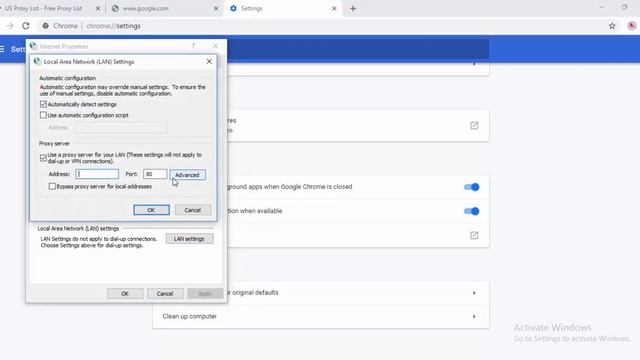The width and height of the screenshot is (640, 360).
Task: Toggle hardware acceleration when available switch
Action: 471,211
